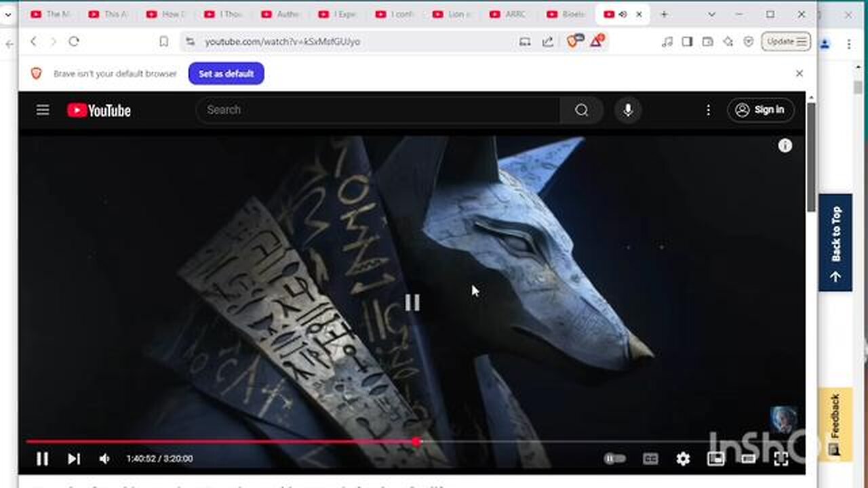Toggle the autoplay switch in player
The width and height of the screenshot is (868, 488).
pyautogui.click(x=614, y=459)
